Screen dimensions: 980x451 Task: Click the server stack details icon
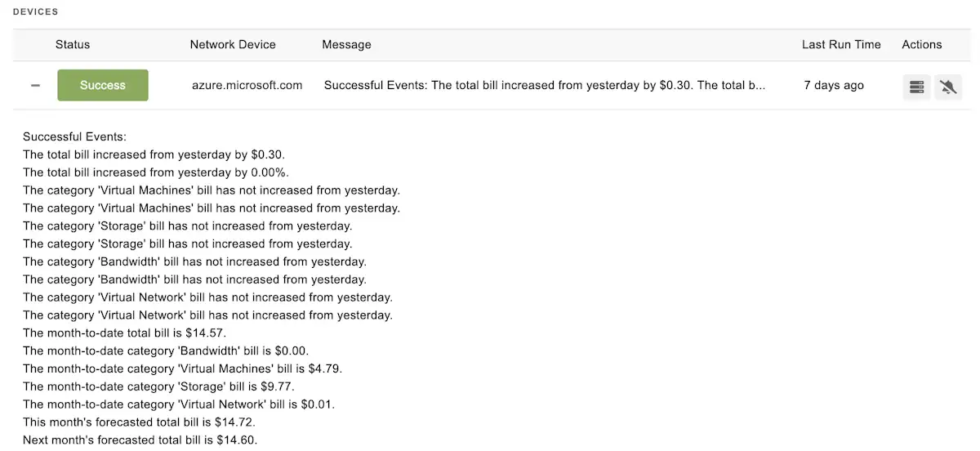pos(916,86)
